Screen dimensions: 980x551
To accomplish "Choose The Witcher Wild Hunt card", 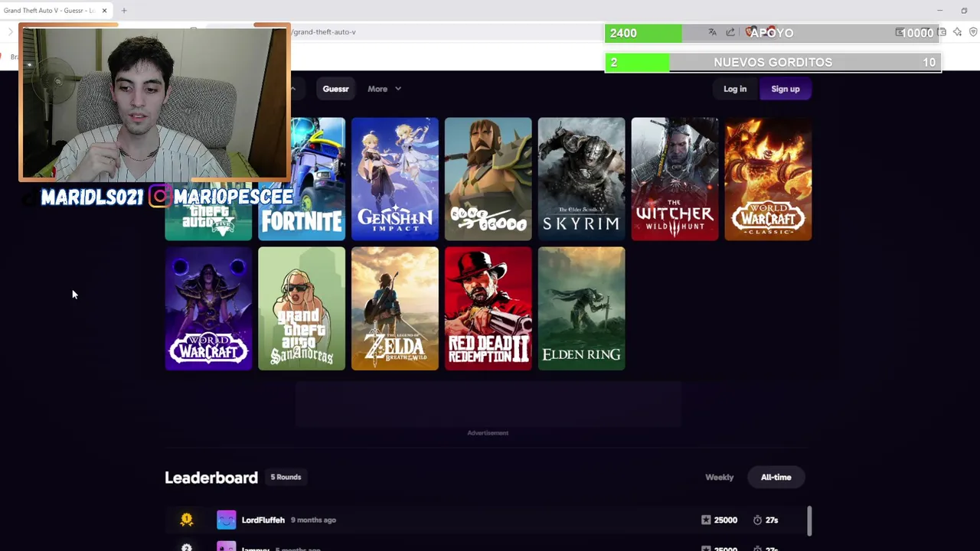I will coord(675,179).
